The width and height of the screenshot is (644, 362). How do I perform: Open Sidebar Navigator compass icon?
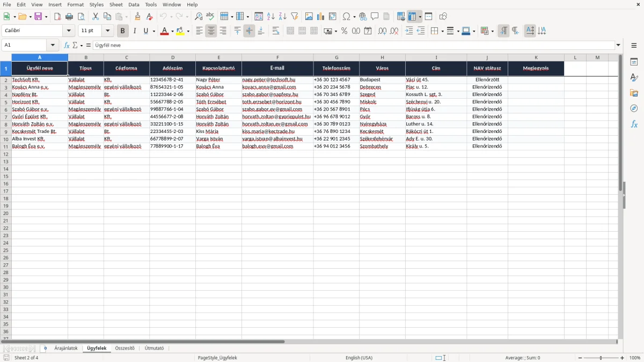(634, 109)
